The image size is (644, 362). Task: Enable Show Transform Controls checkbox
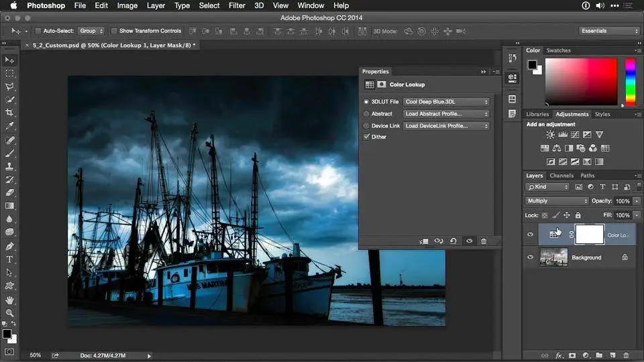click(x=114, y=31)
